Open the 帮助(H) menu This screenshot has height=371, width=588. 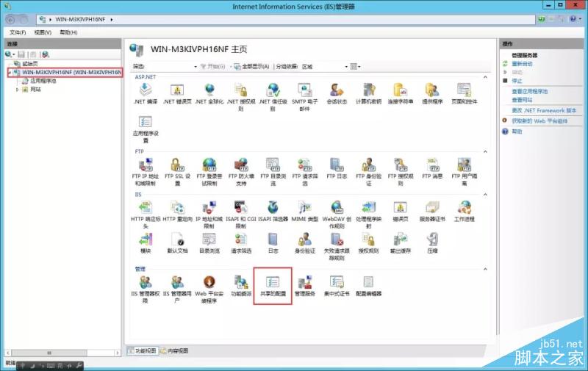(68, 32)
